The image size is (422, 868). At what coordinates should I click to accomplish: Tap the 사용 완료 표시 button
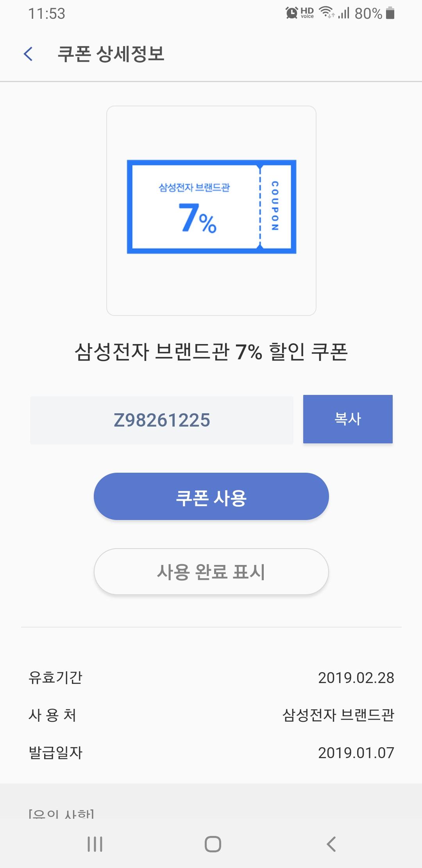tap(211, 572)
